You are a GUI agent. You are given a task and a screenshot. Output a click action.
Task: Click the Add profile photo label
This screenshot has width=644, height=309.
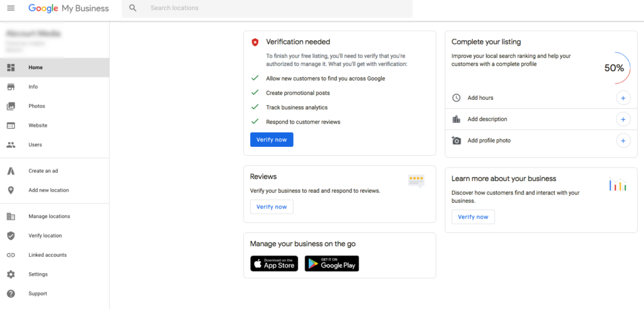(489, 141)
